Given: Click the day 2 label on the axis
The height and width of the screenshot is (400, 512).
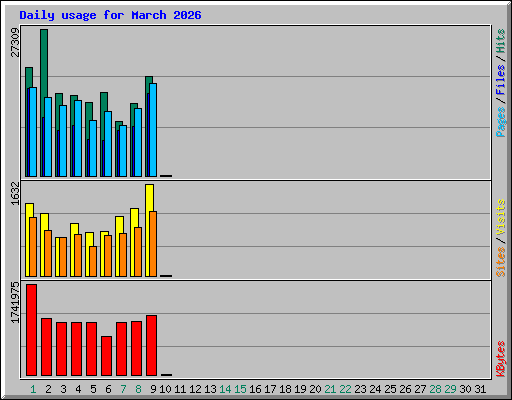Looking at the screenshot, I should pos(48,389).
